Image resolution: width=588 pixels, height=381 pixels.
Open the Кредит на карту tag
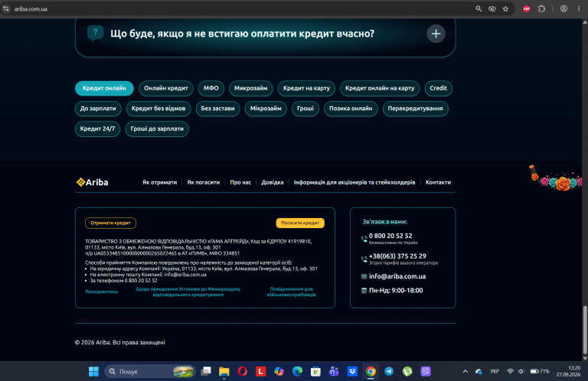tap(306, 89)
